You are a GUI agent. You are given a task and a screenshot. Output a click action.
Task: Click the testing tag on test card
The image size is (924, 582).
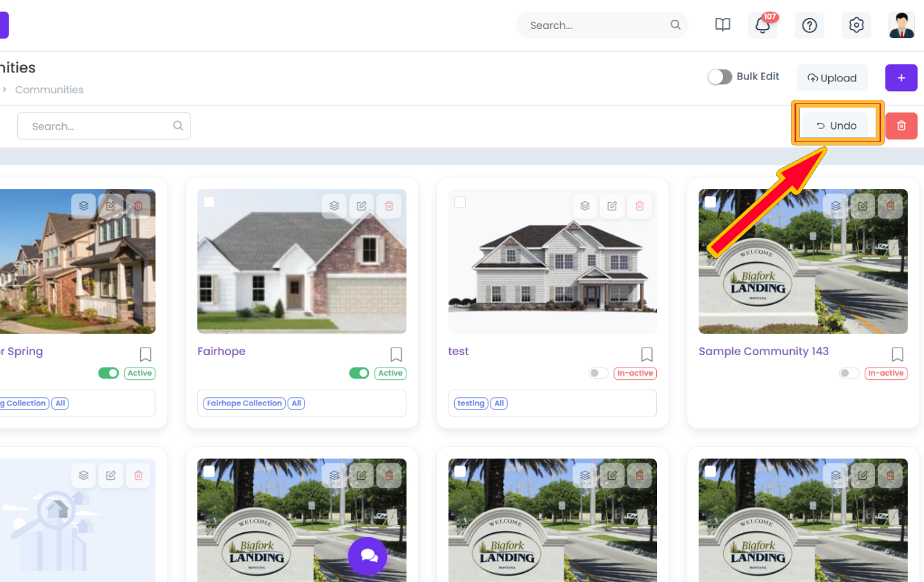click(x=471, y=403)
